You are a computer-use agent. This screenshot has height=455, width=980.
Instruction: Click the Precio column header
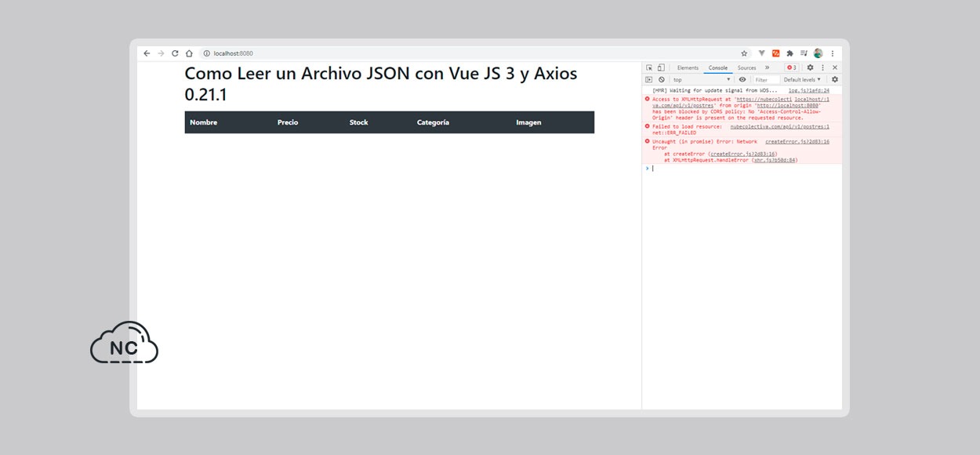(x=288, y=122)
